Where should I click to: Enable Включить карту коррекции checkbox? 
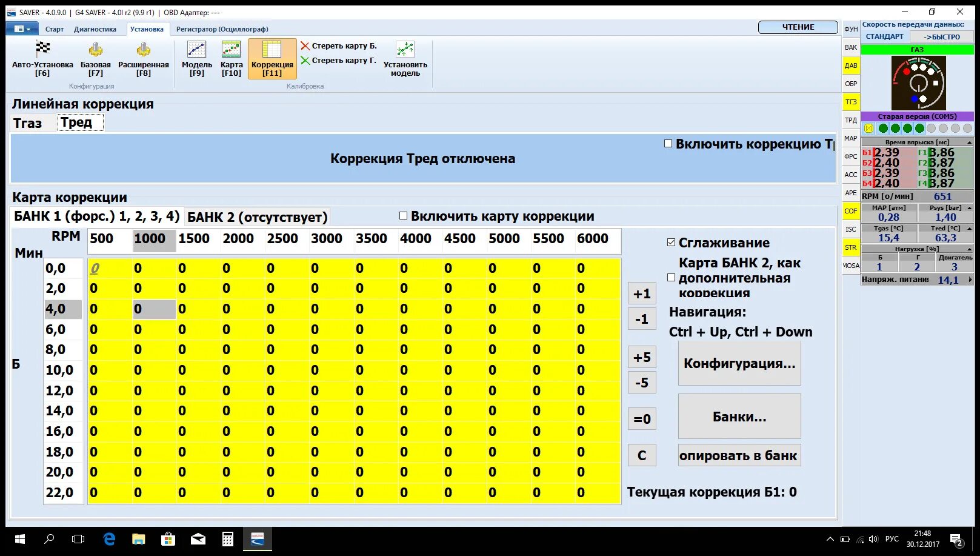pos(403,216)
